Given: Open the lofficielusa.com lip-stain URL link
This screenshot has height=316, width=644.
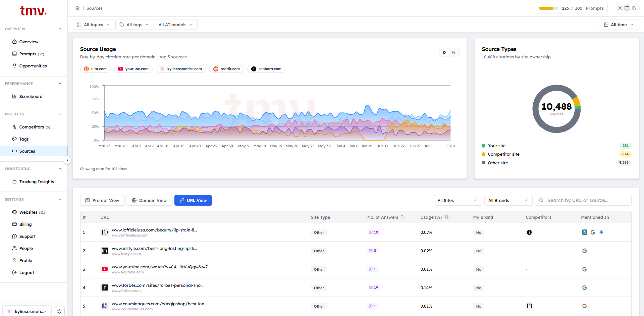Looking at the screenshot, I should tap(154, 230).
